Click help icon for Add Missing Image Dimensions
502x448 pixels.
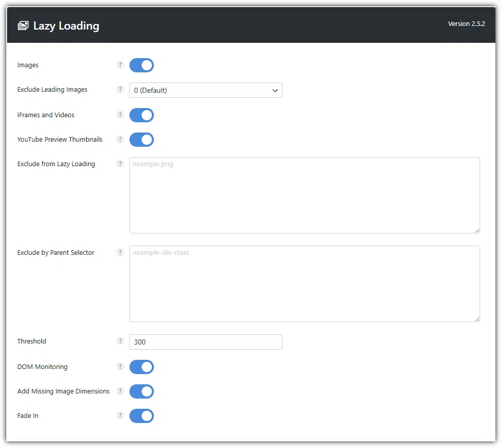click(x=120, y=391)
